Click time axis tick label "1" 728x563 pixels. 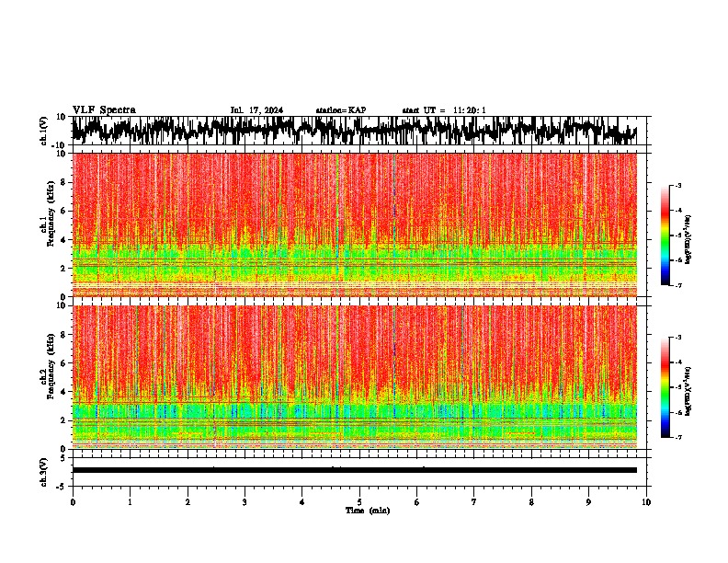(x=130, y=502)
